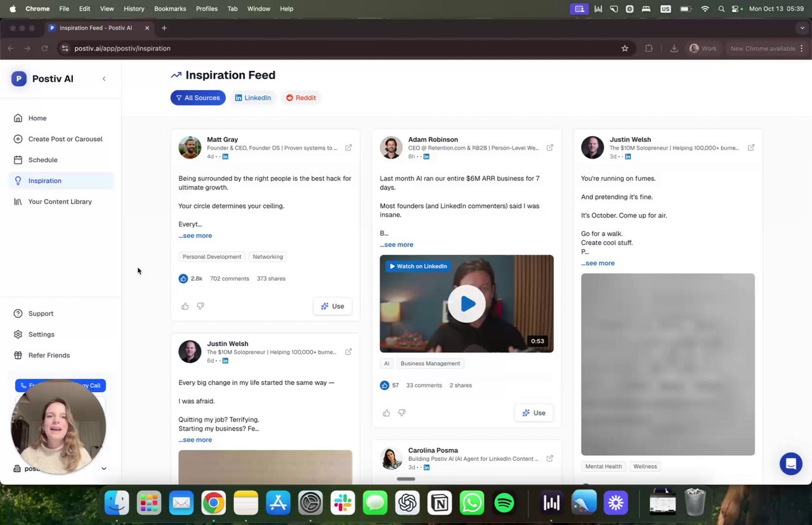Open Matt Gray's post externally

(x=348, y=148)
